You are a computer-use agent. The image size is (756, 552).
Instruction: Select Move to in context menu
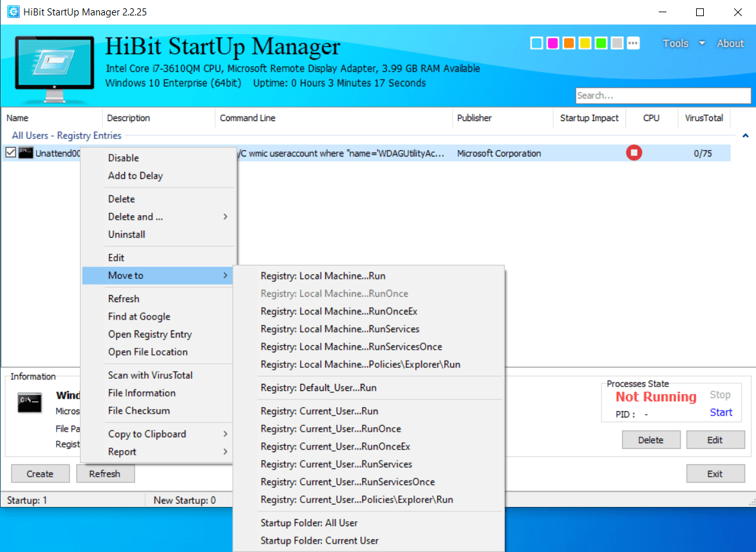[x=157, y=275]
